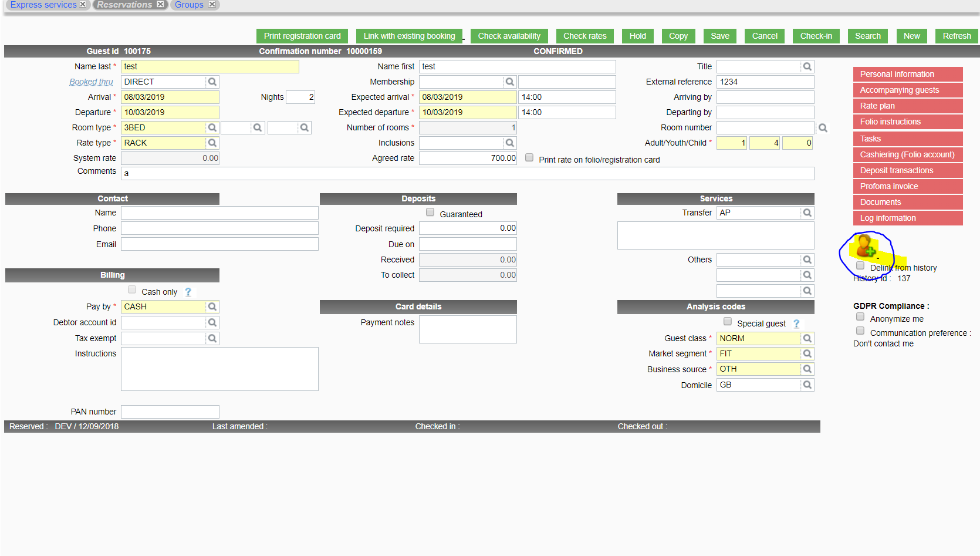Image resolution: width=980 pixels, height=556 pixels.
Task: Open Documents panel
Action: point(908,202)
